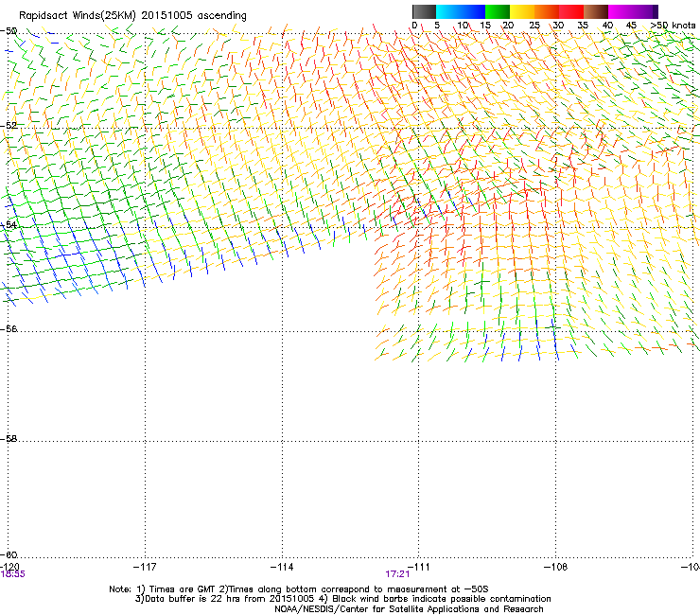Click the longitude label -108
The image size is (700, 615).
[x=556, y=567]
